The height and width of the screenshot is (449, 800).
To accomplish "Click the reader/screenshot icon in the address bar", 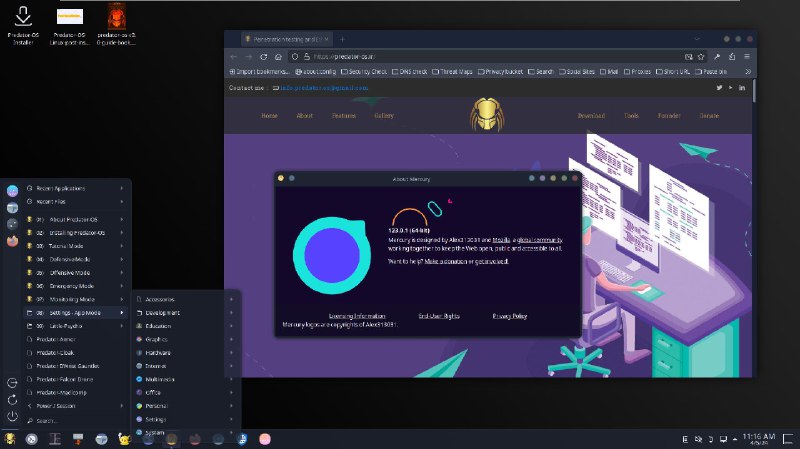I will 688,57.
